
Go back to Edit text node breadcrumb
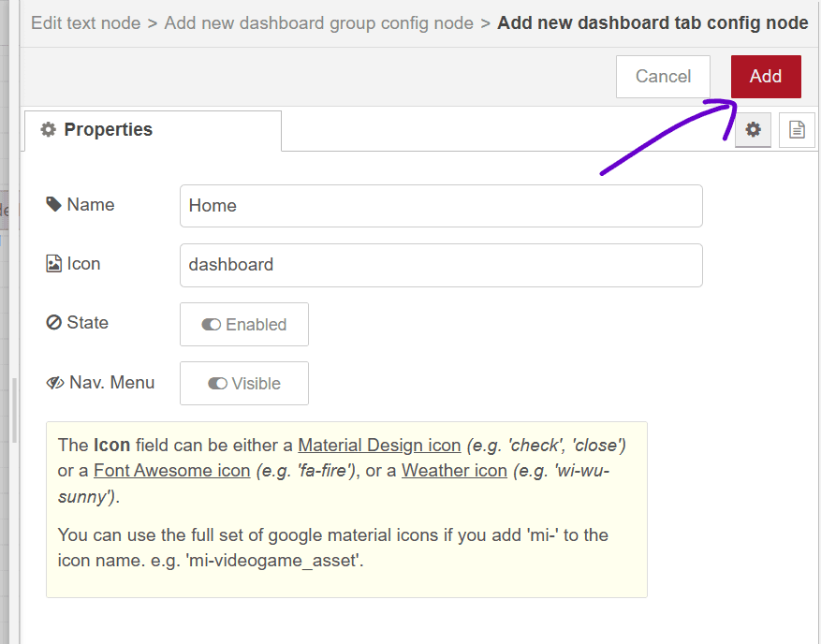point(86,23)
